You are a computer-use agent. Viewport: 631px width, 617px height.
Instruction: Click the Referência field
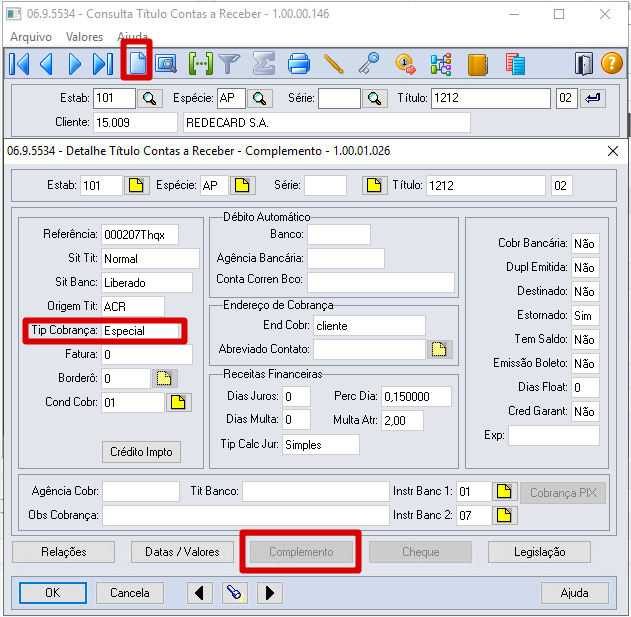(x=140, y=235)
